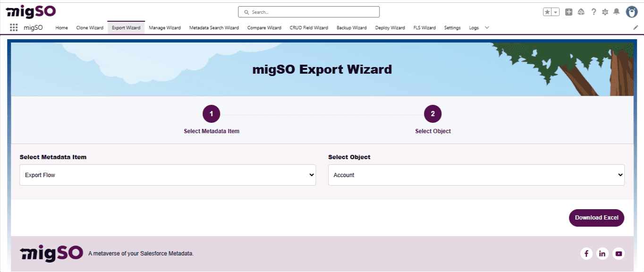Click the pencil edit navigation icon
Screen dimensions: 644x272
point(636,27)
